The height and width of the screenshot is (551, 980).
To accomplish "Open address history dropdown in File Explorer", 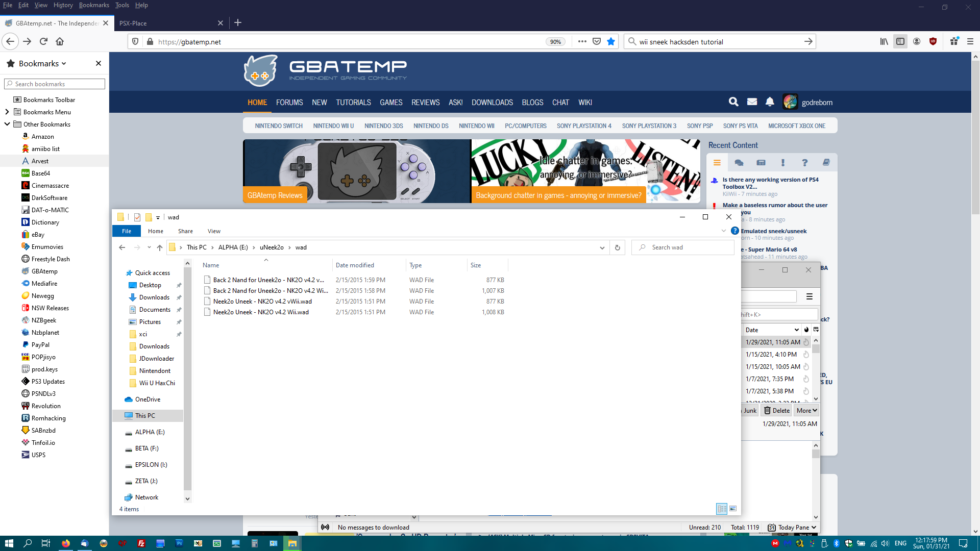I will [602, 247].
